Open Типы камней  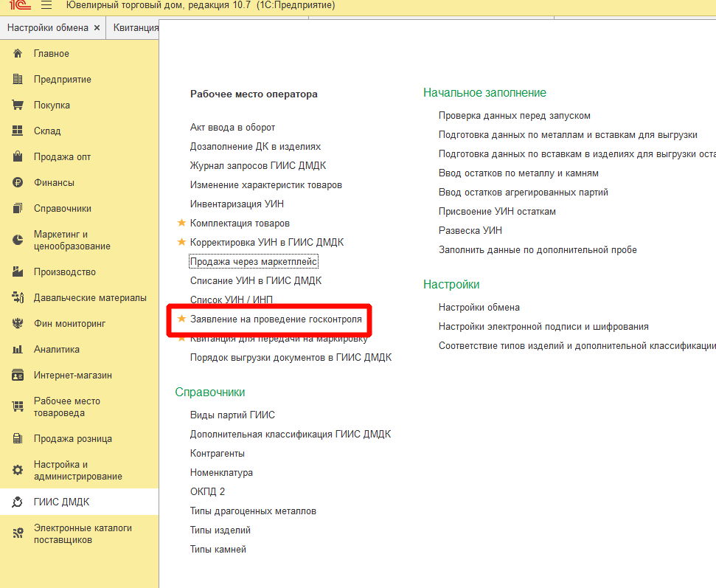click(x=218, y=549)
